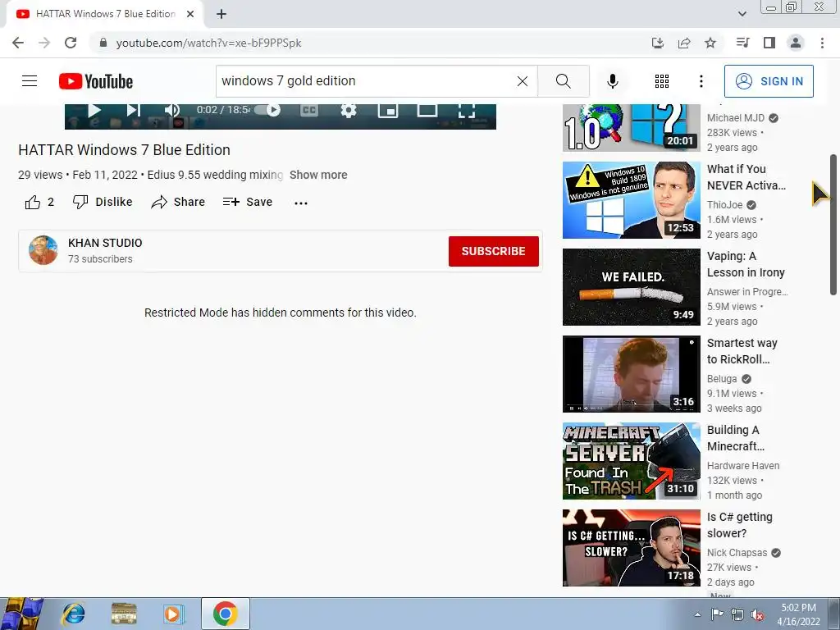Click the page vertical scrollbar thumb
This screenshot has width=840, height=630.
pyautogui.click(x=833, y=224)
